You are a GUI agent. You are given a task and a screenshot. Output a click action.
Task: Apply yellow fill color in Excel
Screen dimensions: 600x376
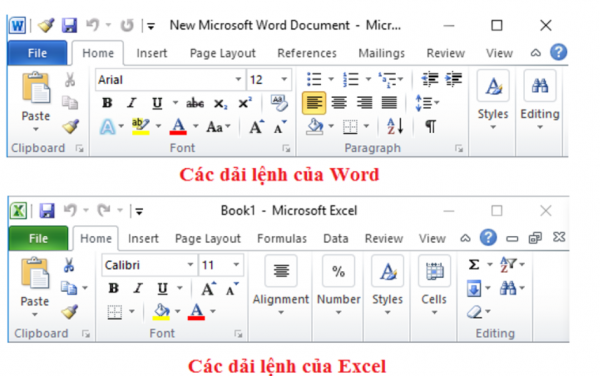[161, 311]
